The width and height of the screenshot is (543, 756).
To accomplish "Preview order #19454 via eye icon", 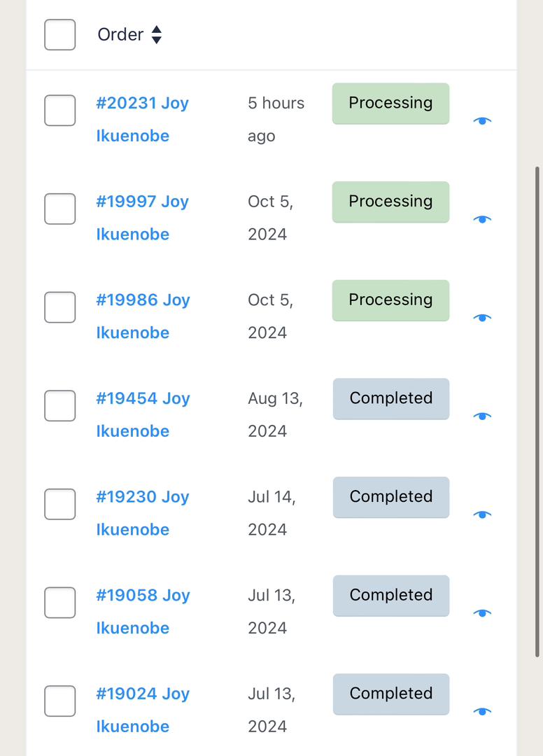I will click(x=482, y=416).
